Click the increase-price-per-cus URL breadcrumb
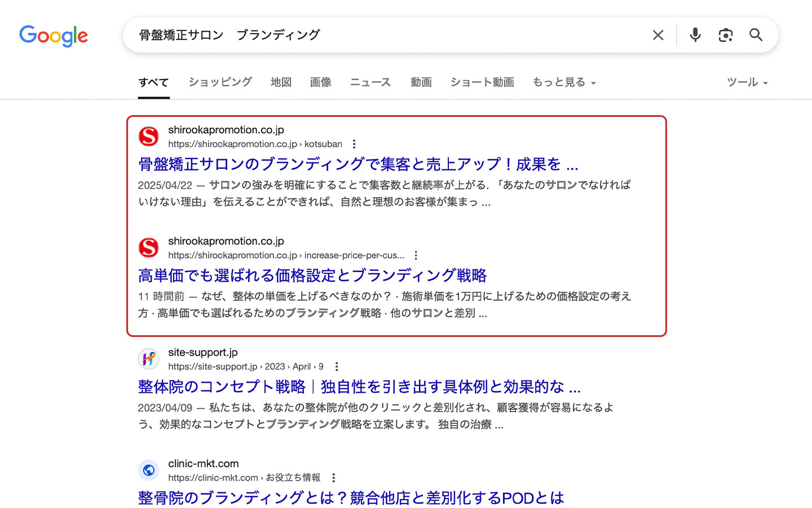The width and height of the screenshot is (812, 508). coord(286,255)
